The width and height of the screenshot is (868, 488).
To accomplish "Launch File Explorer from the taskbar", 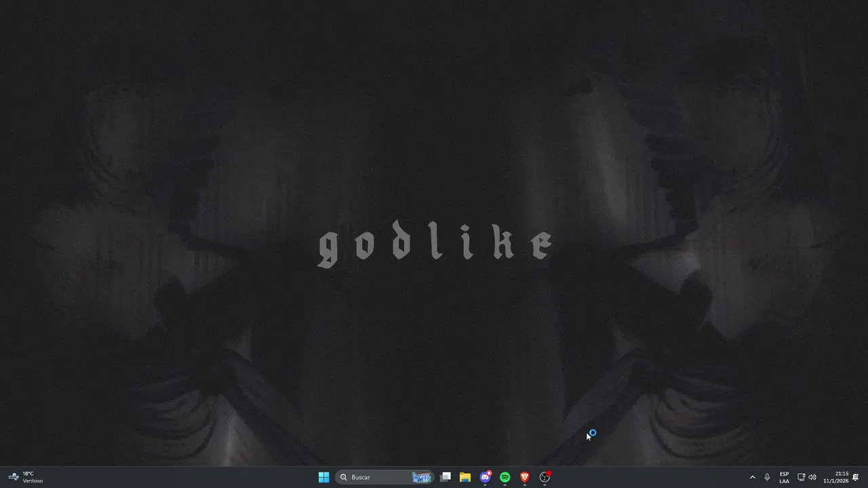I will pos(465,477).
